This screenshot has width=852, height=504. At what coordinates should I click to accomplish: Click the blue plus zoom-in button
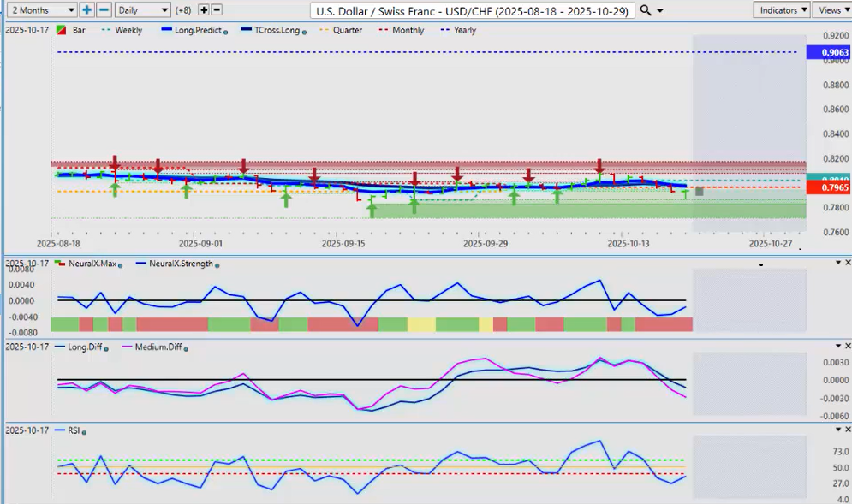pyautogui.click(x=87, y=10)
